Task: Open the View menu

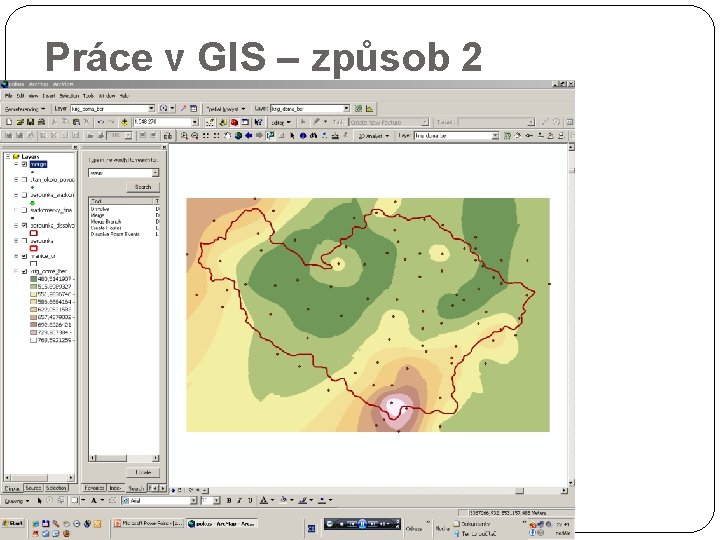Action: pyautogui.click(x=33, y=96)
